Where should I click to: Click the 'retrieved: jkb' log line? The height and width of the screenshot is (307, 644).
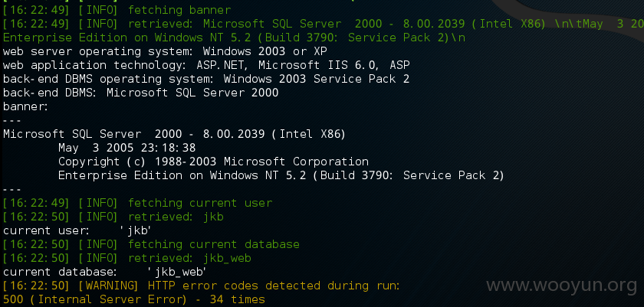(x=113, y=217)
